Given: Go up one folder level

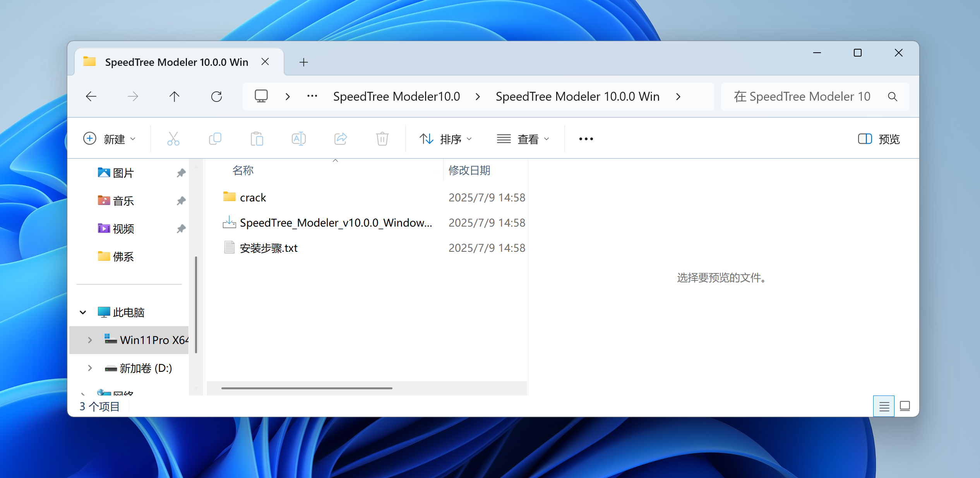Looking at the screenshot, I should coord(175,96).
